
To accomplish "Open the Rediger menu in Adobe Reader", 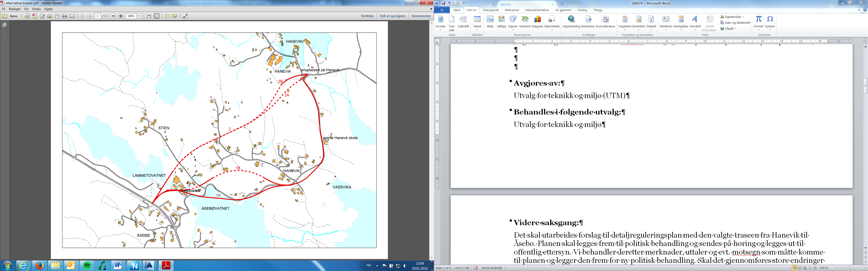I will [x=15, y=9].
